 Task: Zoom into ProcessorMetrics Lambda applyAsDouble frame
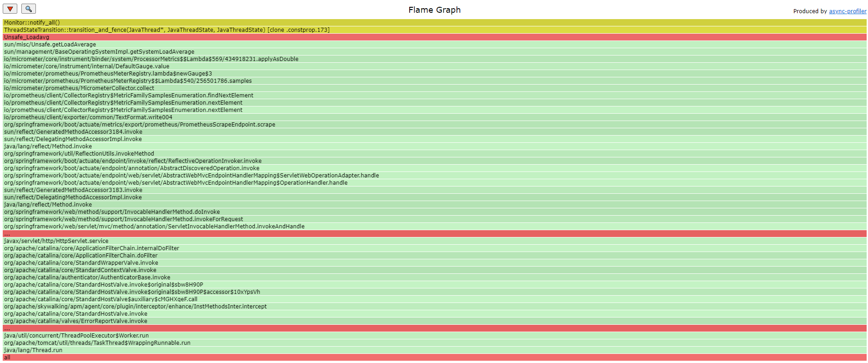(434, 59)
